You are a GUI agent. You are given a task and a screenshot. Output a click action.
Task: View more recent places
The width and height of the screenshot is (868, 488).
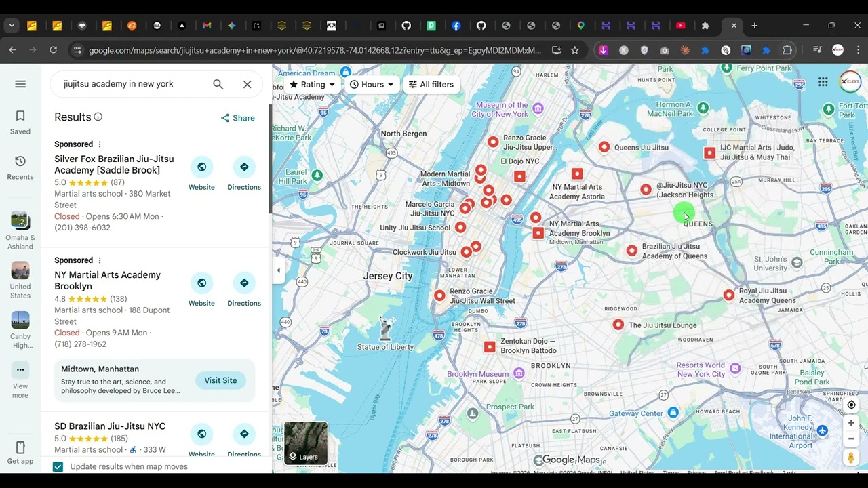click(x=20, y=380)
